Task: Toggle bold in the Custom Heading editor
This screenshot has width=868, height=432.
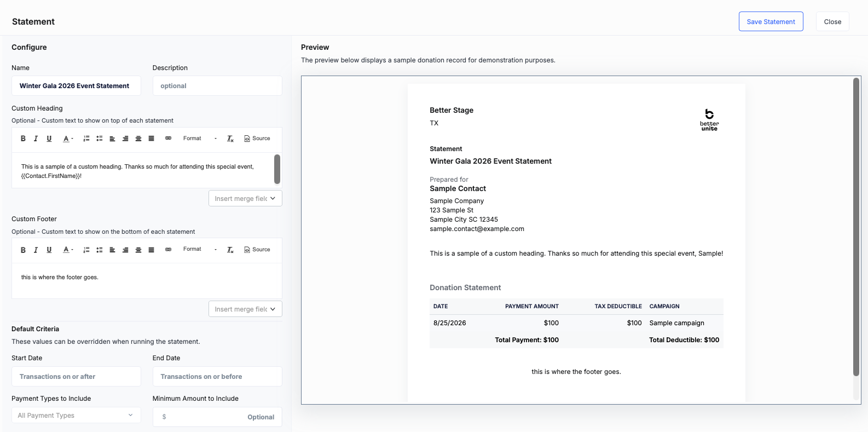Action: click(x=23, y=139)
